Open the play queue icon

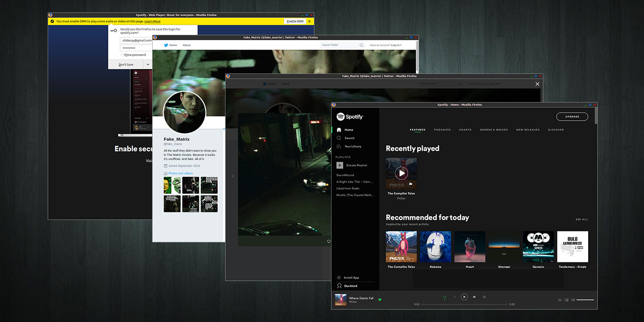(x=560, y=300)
